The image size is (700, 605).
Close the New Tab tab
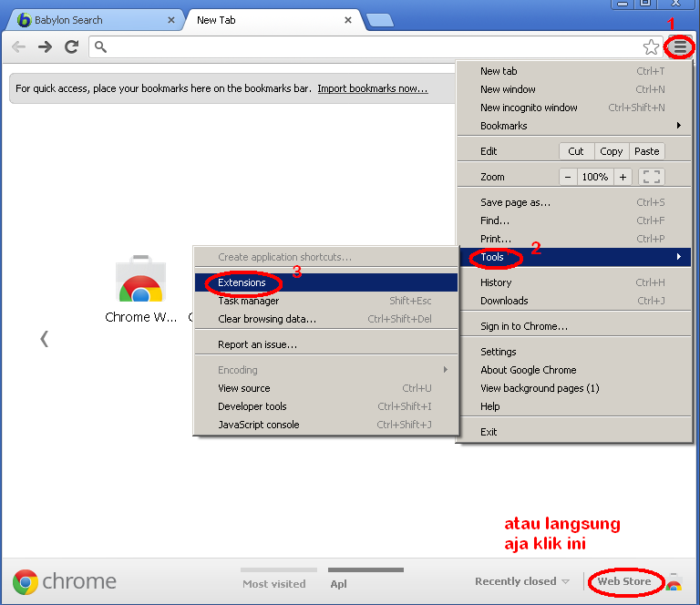[x=348, y=20]
